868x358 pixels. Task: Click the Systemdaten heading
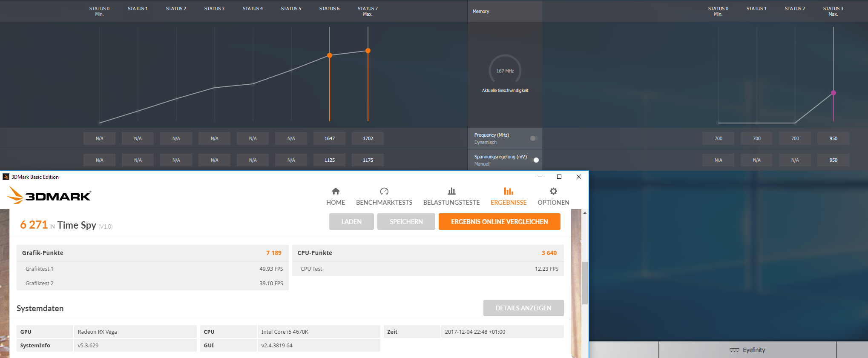point(40,308)
